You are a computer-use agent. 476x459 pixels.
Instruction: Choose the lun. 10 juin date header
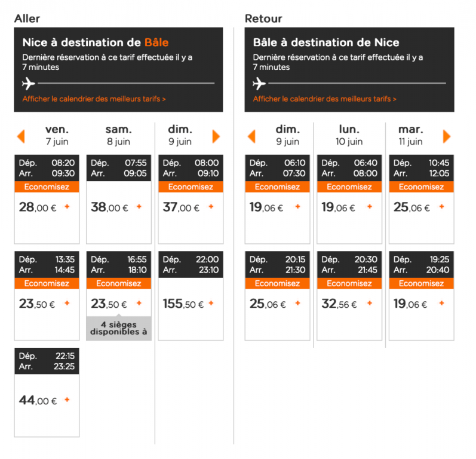349,135
